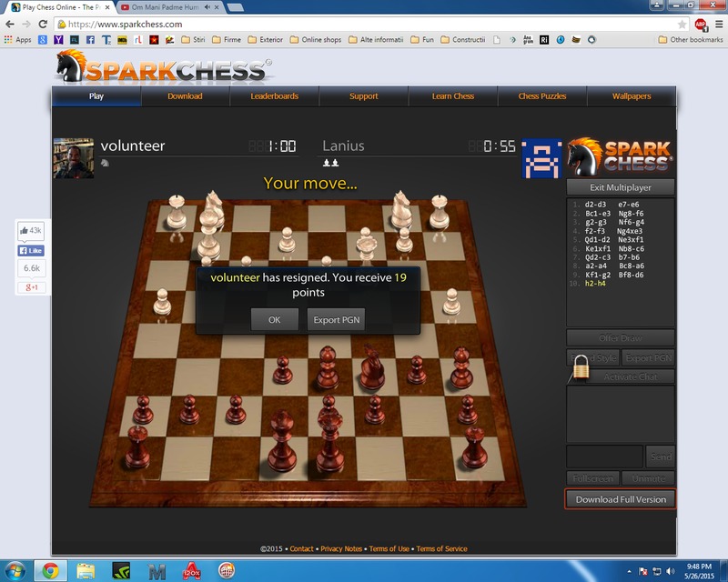Open the Exterior bookmarks folder
728x582 pixels.
pos(265,40)
